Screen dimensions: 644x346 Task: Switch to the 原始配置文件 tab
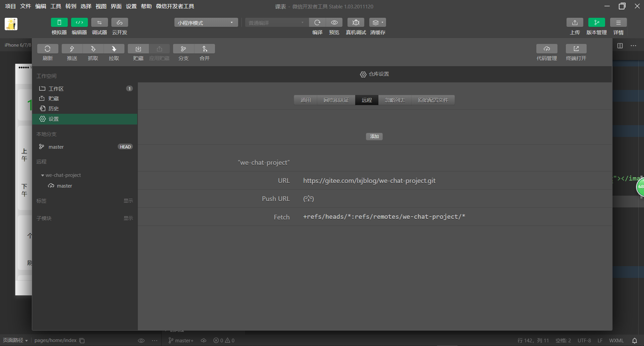[433, 100]
